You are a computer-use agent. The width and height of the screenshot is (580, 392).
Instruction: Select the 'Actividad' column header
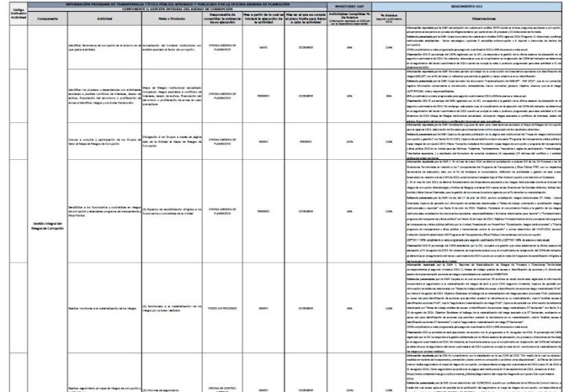pyautogui.click(x=104, y=19)
